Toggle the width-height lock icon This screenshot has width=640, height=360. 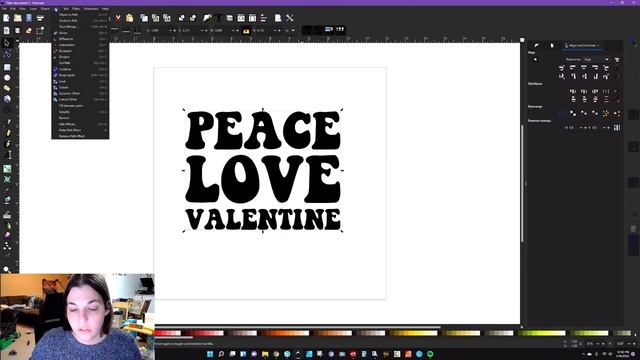pyautogui.click(x=246, y=31)
